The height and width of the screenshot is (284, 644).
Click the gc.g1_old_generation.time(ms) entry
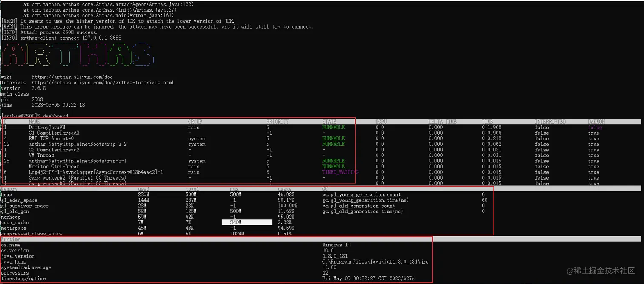[363, 211]
